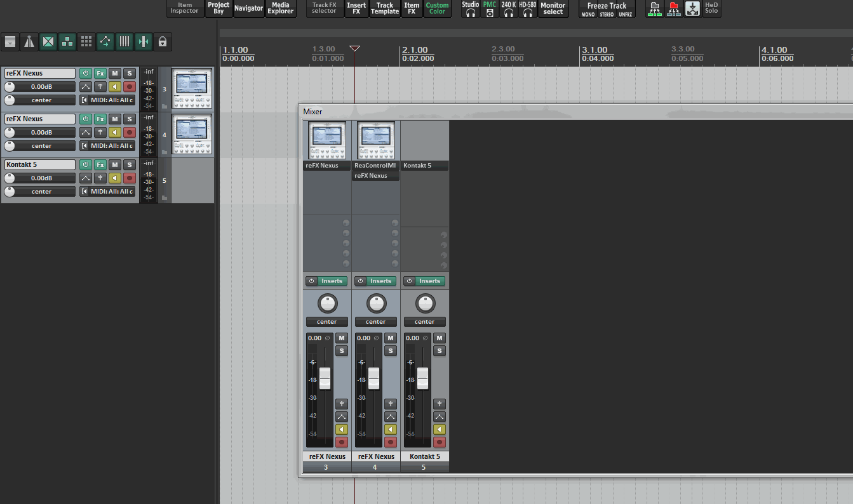Click the Track Template button
This screenshot has width=853, height=504.
pos(385,9)
